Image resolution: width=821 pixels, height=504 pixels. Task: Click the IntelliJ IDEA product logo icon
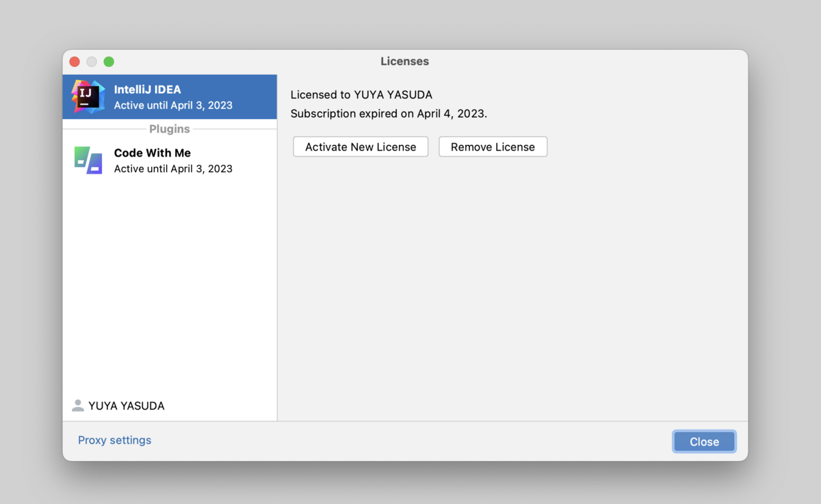[x=86, y=96]
